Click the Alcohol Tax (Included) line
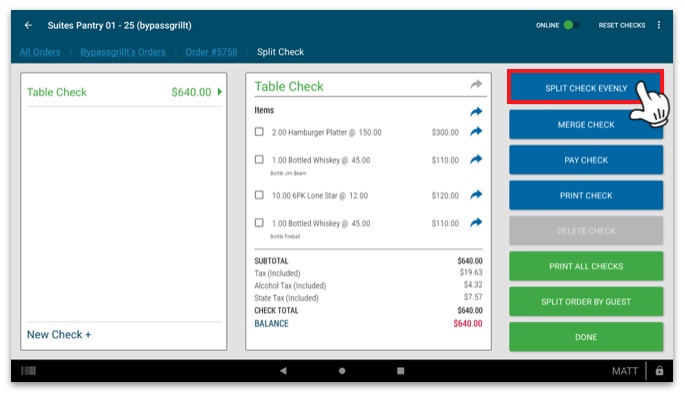 (368, 285)
